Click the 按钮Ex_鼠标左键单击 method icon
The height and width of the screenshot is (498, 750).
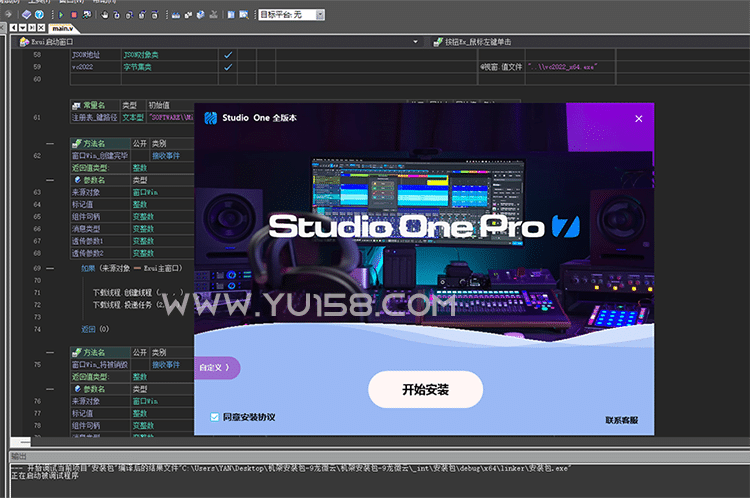(x=437, y=42)
